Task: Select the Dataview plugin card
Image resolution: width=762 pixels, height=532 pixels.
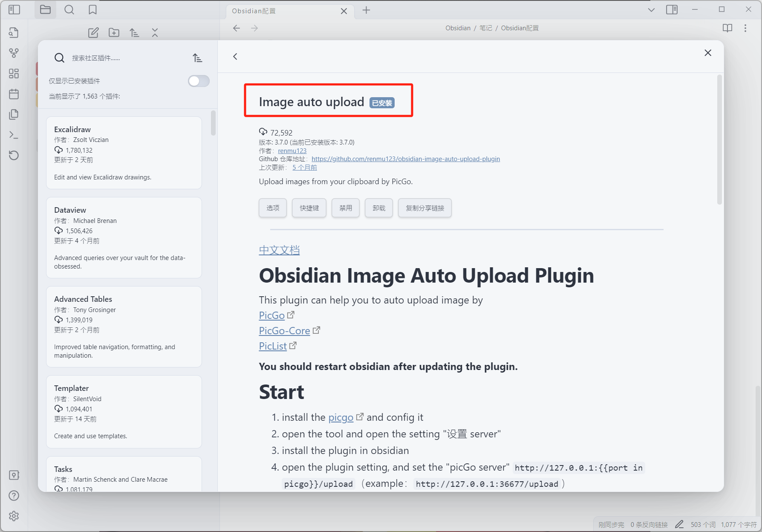Action: coord(124,237)
